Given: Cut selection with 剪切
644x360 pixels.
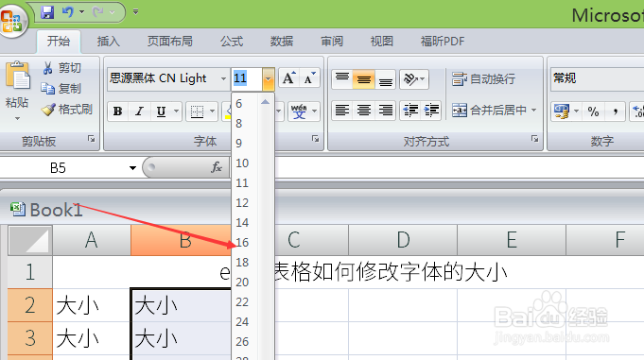Looking at the screenshot, I should (61, 68).
